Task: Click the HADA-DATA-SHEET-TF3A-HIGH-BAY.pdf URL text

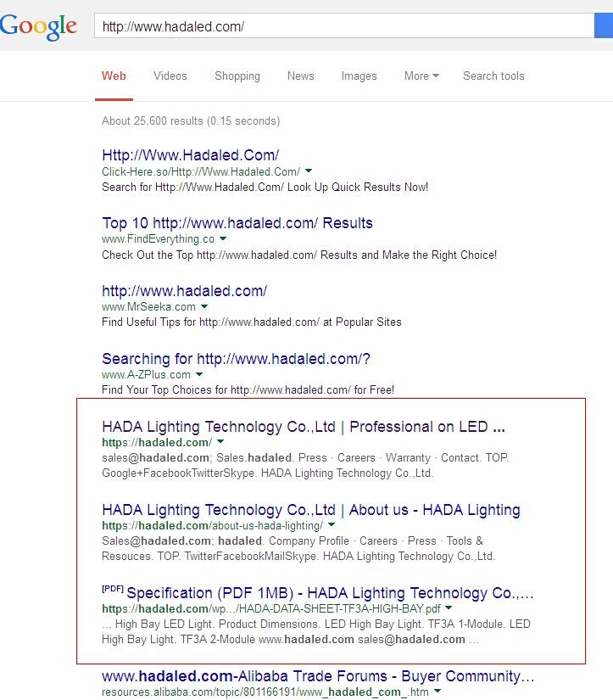Action: click(270, 608)
